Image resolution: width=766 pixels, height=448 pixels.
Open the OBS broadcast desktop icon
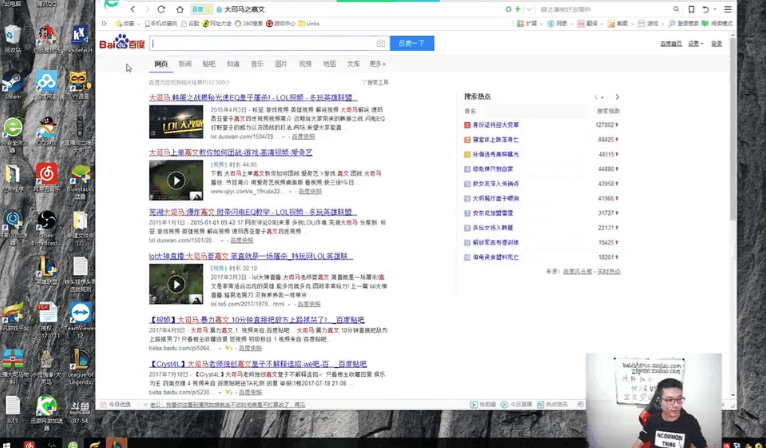(46, 227)
